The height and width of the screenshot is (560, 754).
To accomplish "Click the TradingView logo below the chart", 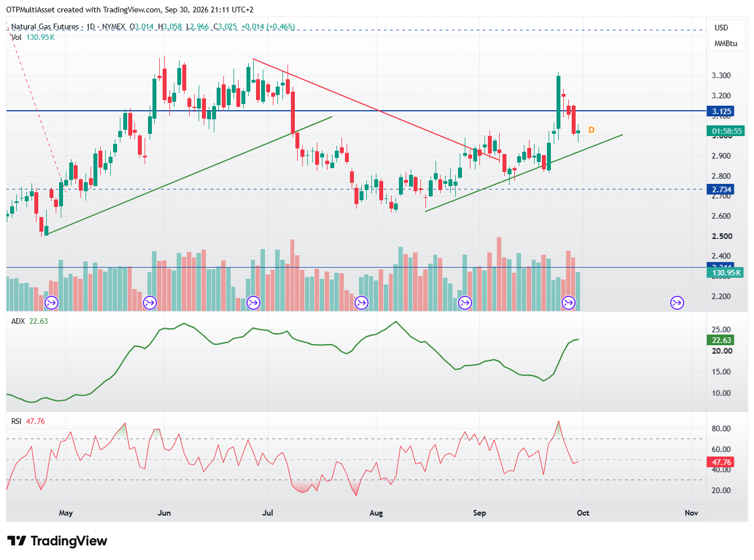I will (x=57, y=541).
